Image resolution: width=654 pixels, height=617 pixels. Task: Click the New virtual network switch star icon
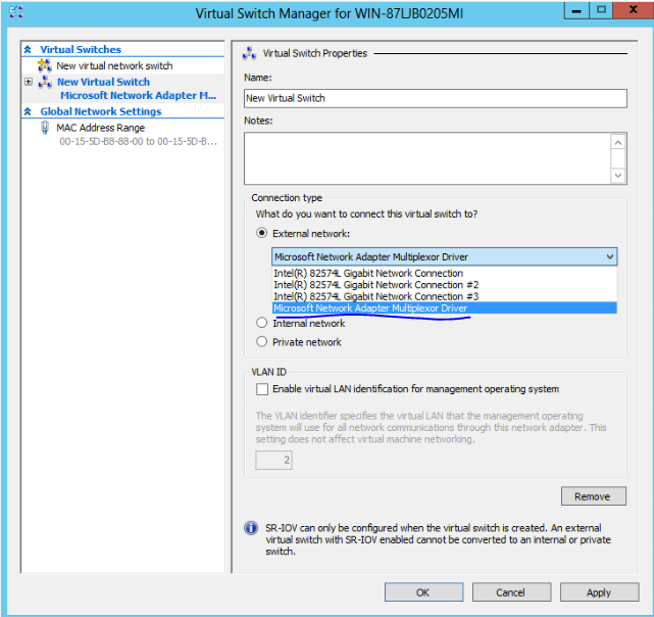point(45,65)
